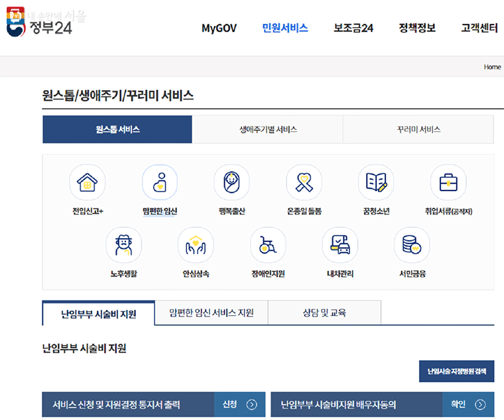Click the 원스톱/생애주기/꾸러미 서비스 page title
Viewport: 504px width, 420px height.
118,96
